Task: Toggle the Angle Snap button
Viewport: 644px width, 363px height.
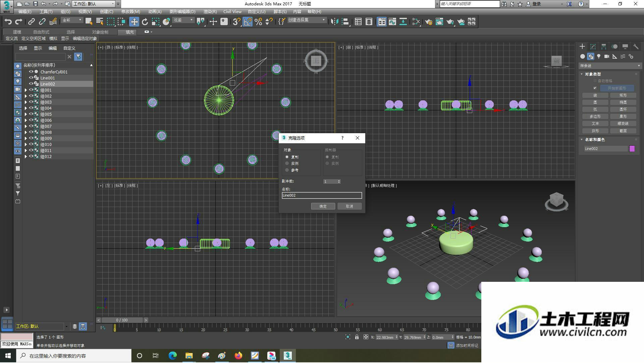Action: coord(248,22)
